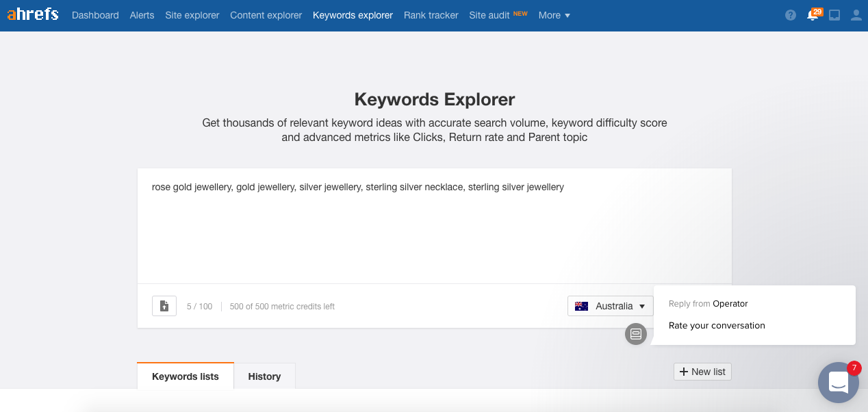Open Rank tracker
This screenshot has width=868, height=412.
(431, 15)
